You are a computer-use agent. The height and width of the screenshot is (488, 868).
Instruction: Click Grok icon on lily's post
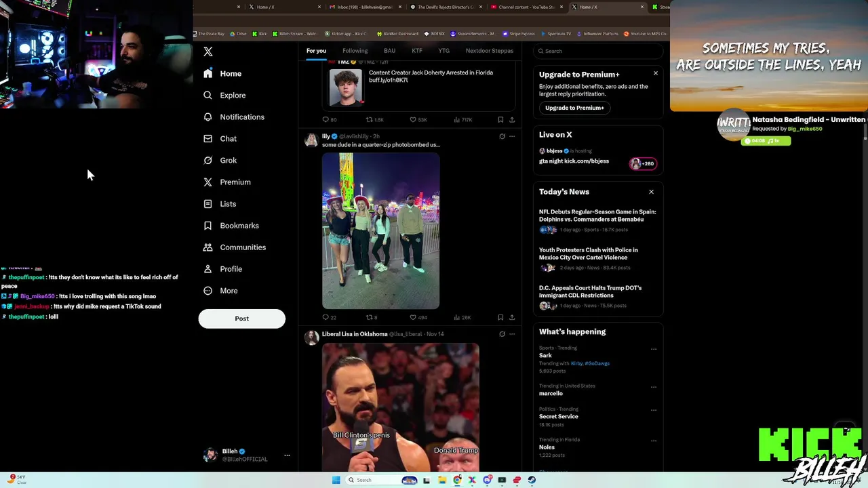tap(502, 136)
